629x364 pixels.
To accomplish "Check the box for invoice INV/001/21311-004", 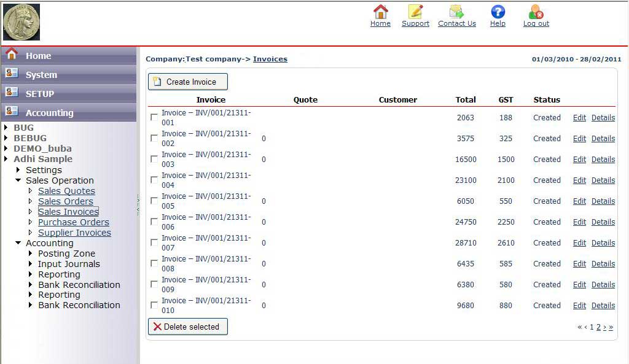I will tap(154, 180).
